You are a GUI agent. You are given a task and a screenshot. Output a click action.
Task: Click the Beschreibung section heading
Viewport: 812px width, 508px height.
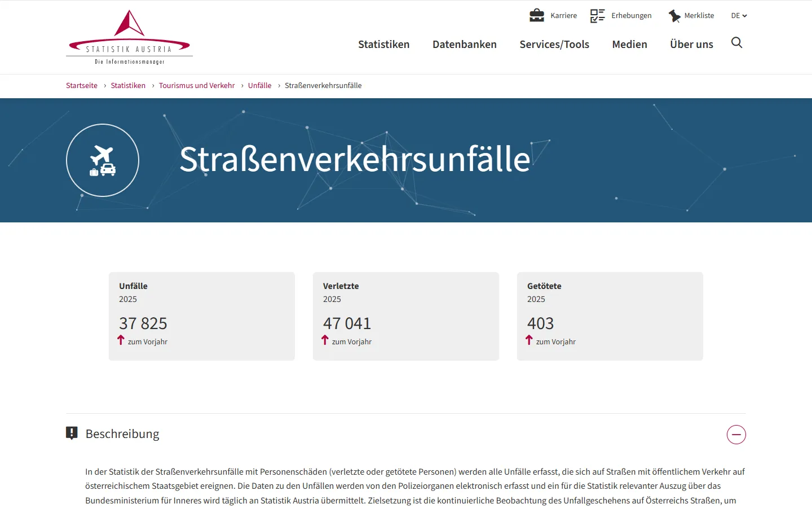(x=122, y=433)
